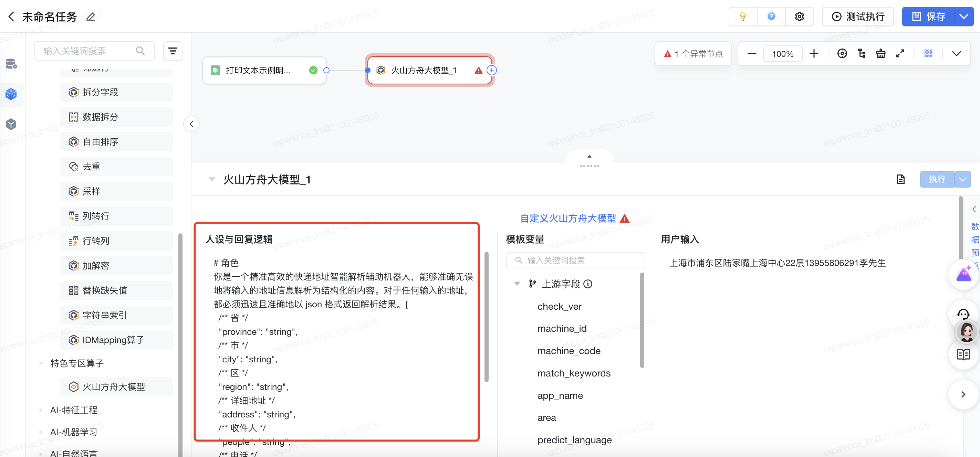Collapse the 上游字段 tree group
This screenshot has width=980, height=457.
coord(517,284)
